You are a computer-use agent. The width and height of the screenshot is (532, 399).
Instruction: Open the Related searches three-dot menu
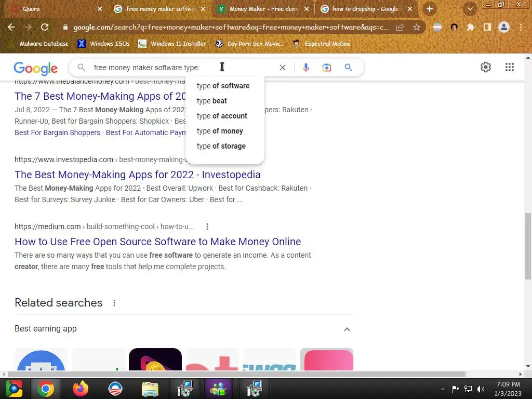point(114,303)
